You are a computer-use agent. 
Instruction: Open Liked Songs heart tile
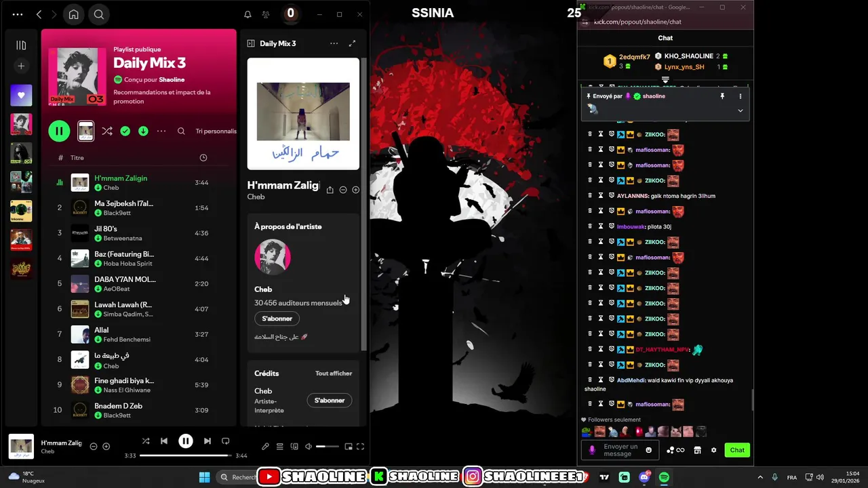pyautogui.click(x=21, y=96)
